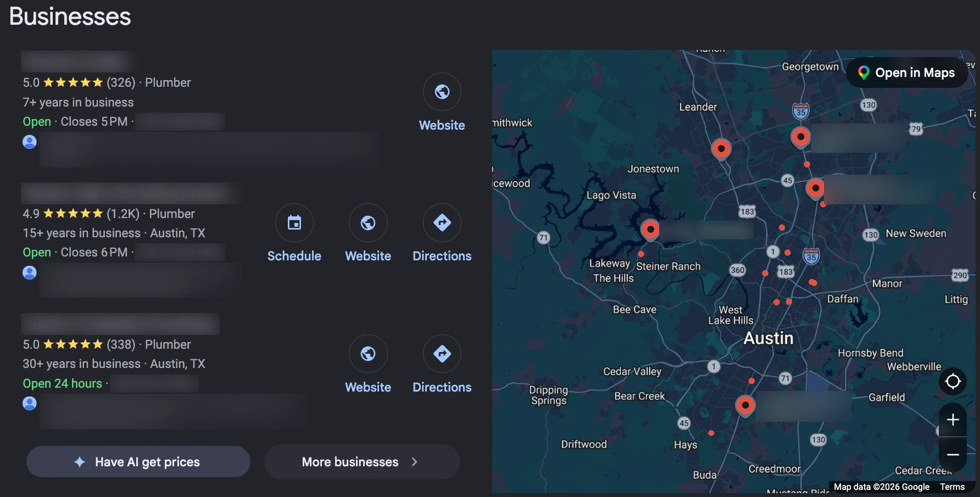Click reviewer avatar under 4.9-rated listing
This screenshot has height=497, width=980.
[x=30, y=273]
